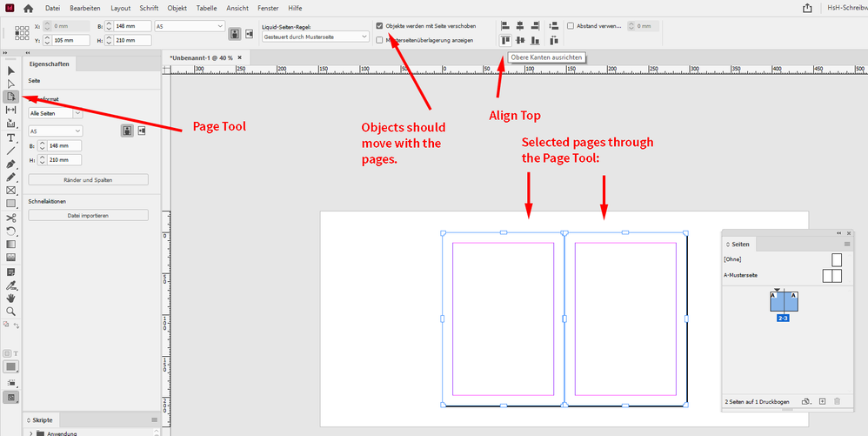Screen dimensions: 868x436
Task: Collapse the Seiten panel to icons
Action: (x=839, y=233)
